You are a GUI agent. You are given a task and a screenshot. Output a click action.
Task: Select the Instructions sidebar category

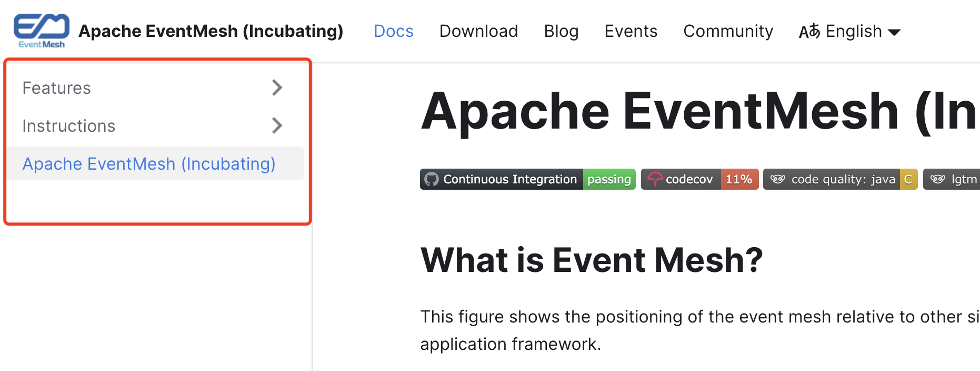pyautogui.click(x=68, y=126)
